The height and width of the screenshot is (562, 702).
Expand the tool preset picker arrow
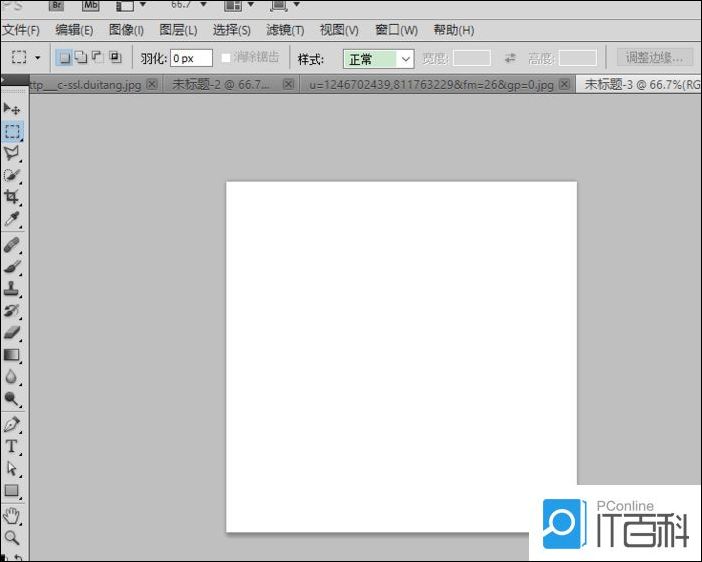click(x=38, y=58)
